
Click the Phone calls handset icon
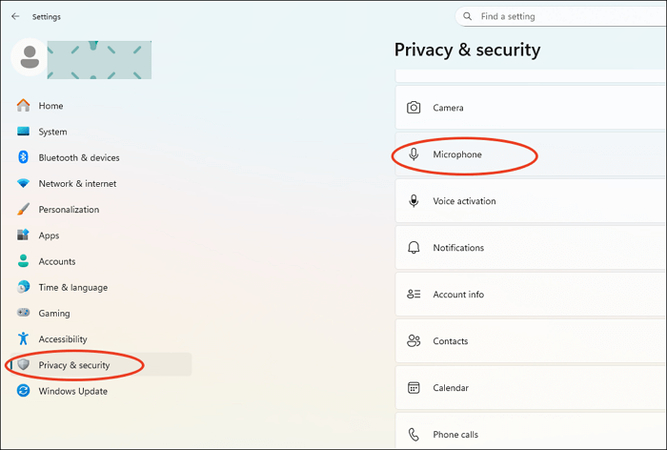pyautogui.click(x=414, y=435)
